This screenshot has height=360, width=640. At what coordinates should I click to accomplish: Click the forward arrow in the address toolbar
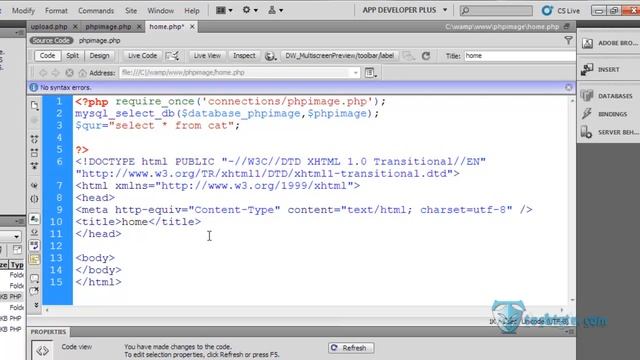[56, 73]
